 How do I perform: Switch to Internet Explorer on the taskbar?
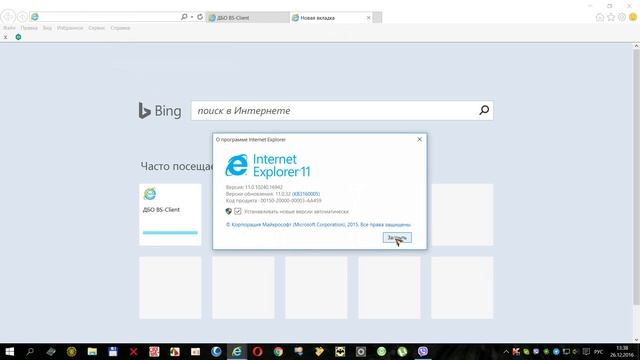[x=237, y=351]
